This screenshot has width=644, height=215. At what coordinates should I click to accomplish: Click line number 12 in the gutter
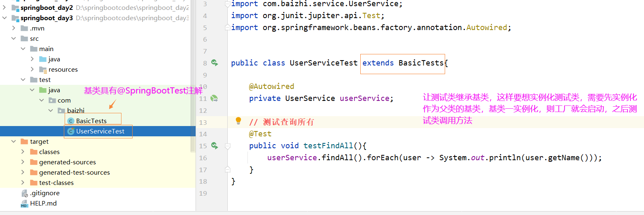(x=203, y=110)
